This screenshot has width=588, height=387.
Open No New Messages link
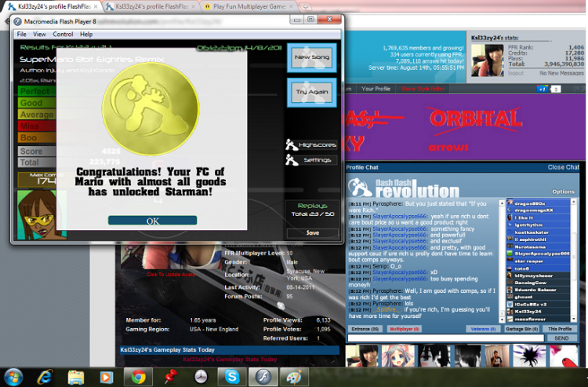[562, 73]
